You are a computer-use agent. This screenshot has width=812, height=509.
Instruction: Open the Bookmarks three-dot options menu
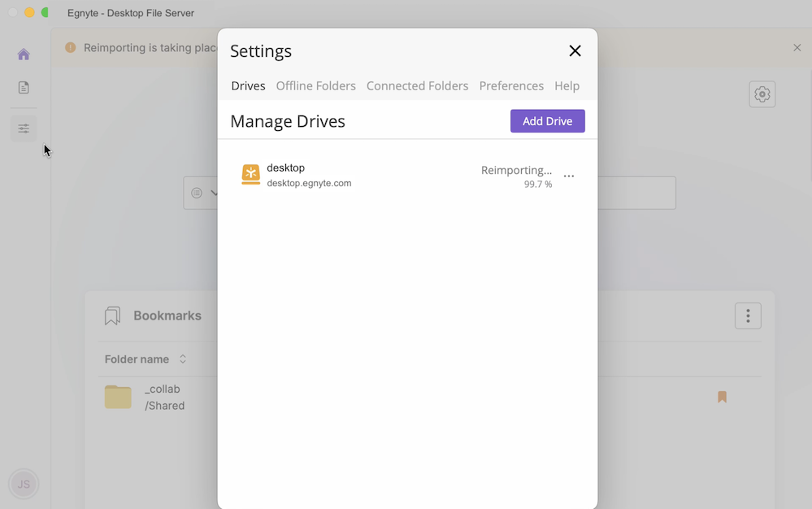tap(748, 315)
